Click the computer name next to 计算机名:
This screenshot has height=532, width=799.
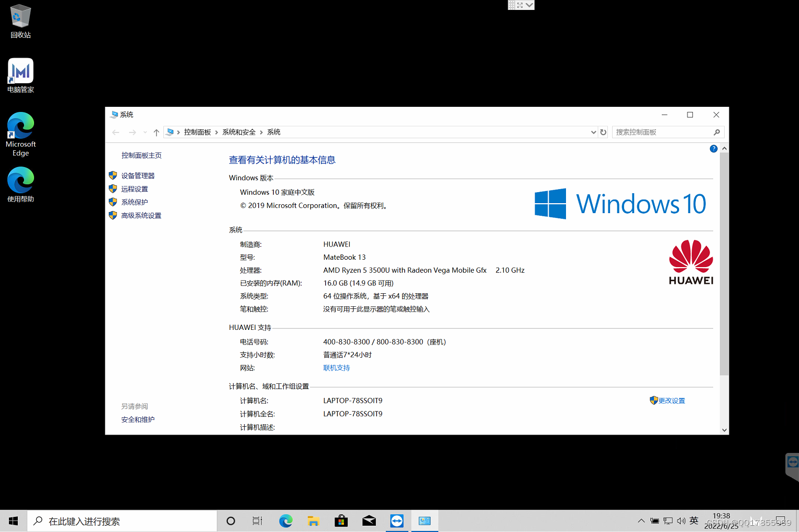(353, 401)
